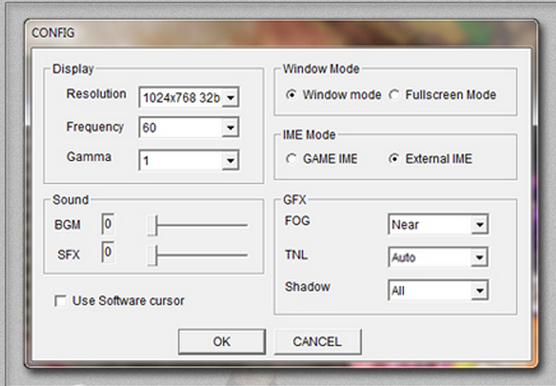Expand the TNL dropdown arrow
This screenshot has height=386, width=556.
point(480,257)
